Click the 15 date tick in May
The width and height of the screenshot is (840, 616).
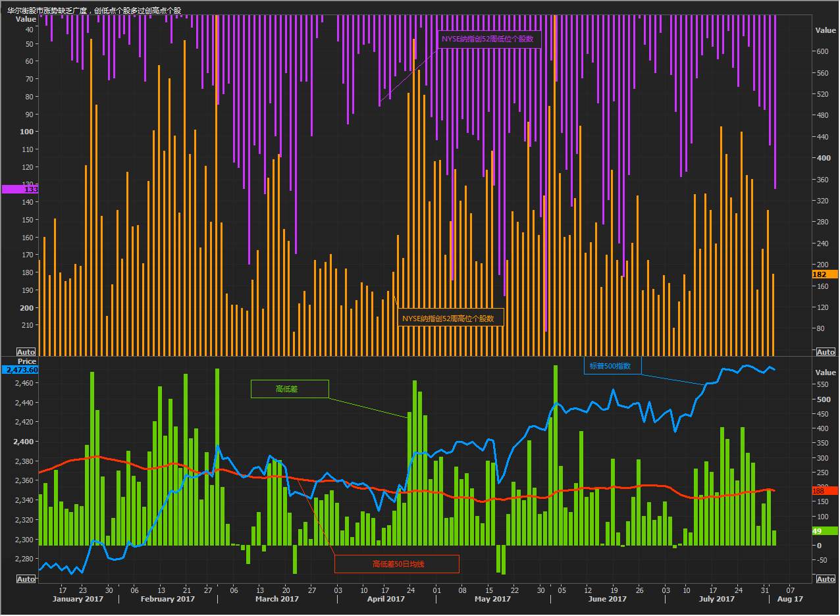pos(488,590)
